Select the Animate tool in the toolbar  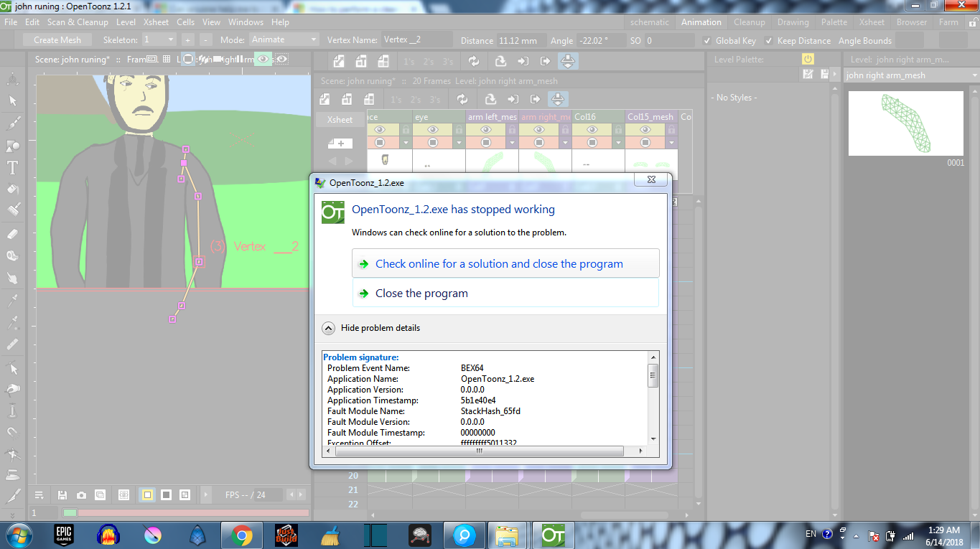coord(11,79)
